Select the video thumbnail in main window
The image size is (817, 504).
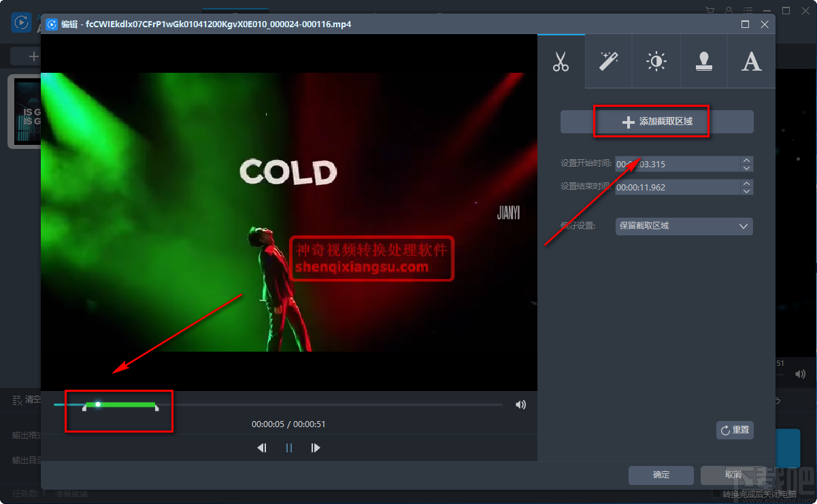(x=24, y=111)
